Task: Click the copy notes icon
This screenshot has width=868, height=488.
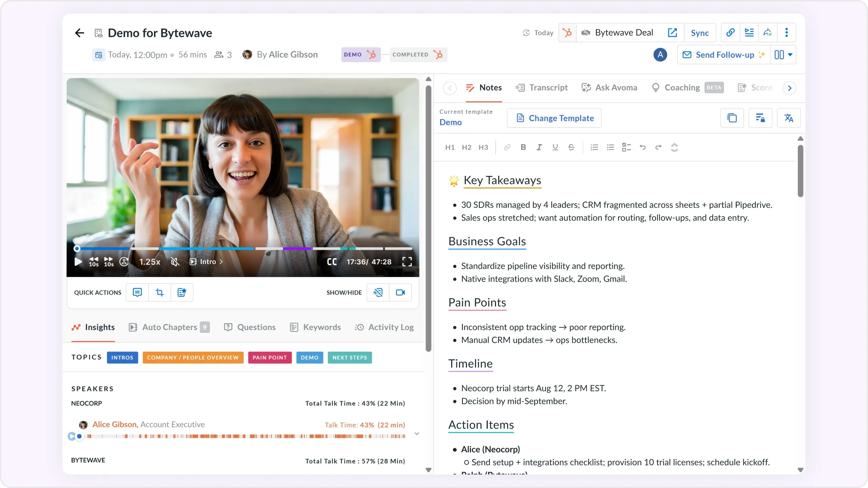Action: coord(732,118)
